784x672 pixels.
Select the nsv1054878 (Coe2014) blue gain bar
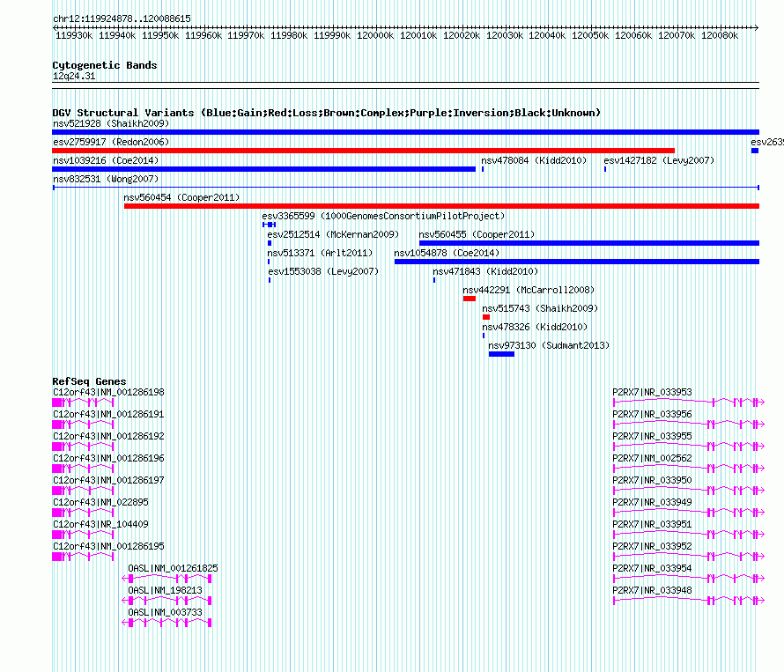point(576,262)
